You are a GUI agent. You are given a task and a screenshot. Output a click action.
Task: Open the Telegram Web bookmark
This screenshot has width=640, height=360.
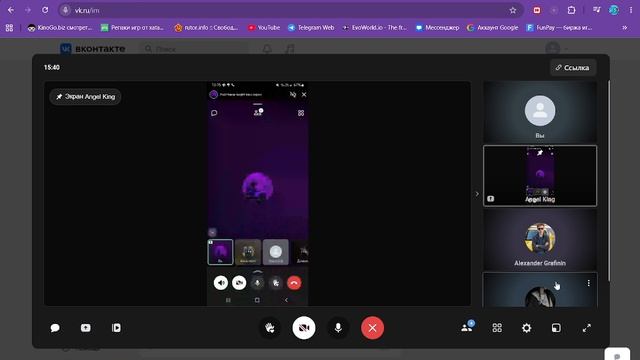pyautogui.click(x=311, y=28)
